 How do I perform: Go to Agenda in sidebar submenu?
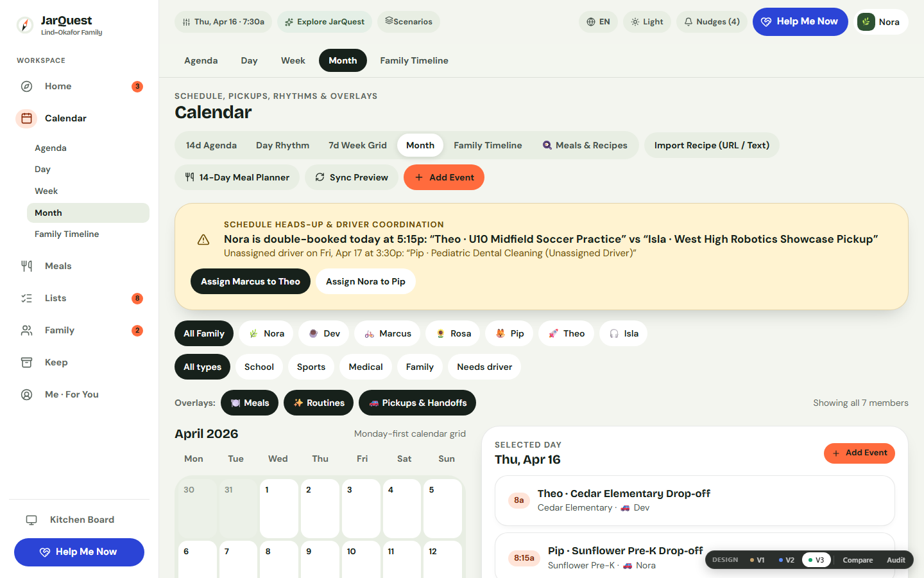[x=51, y=148]
